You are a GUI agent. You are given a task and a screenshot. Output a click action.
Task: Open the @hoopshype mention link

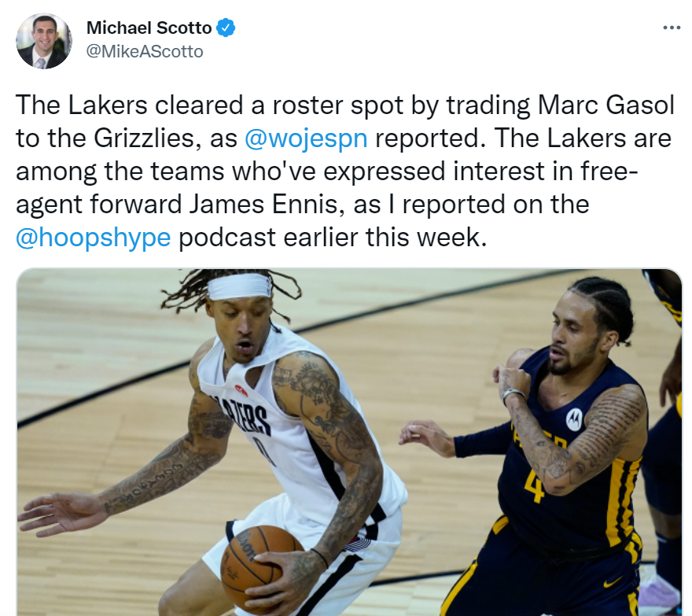(93, 238)
